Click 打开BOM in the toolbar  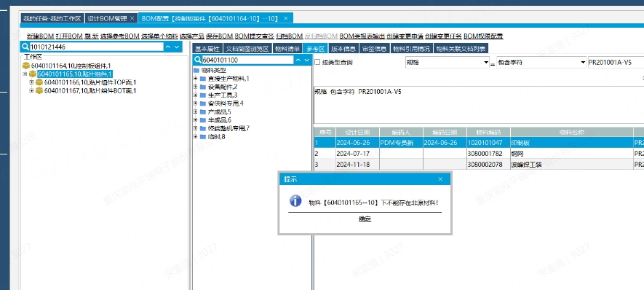click(69, 36)
